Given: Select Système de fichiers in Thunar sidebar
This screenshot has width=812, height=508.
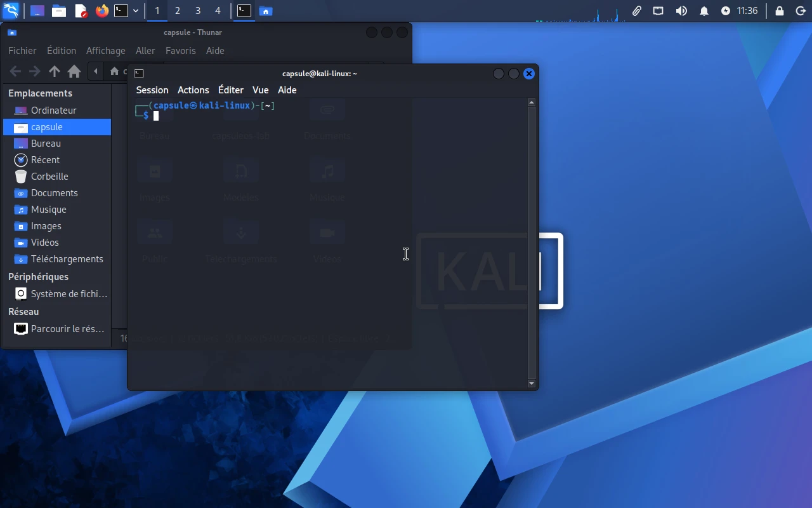Looking at the screenshot, I should [x=57, y=294].
